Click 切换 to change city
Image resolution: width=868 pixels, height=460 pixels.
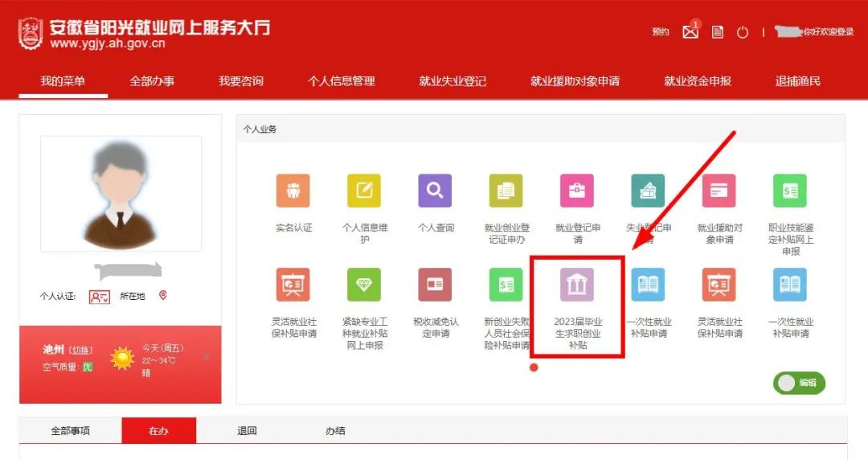[x=80, y=350]
